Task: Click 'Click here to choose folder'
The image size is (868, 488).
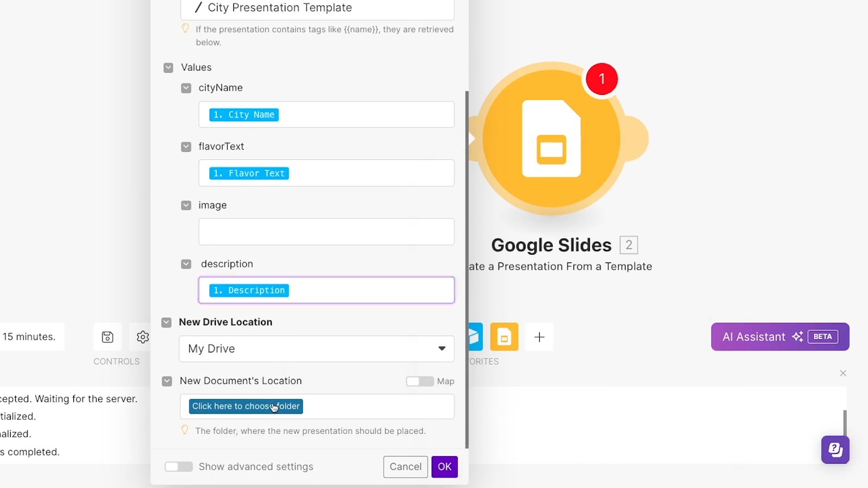Action: 246,406
